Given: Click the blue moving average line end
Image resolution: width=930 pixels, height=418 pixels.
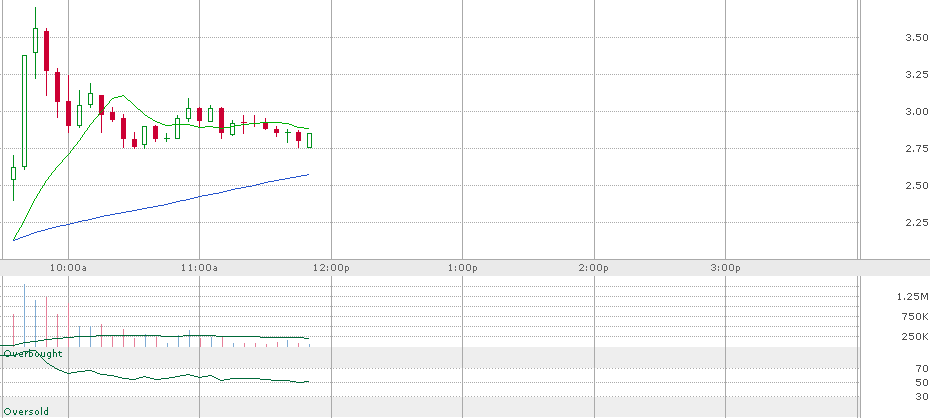Looking at the screenshot, I should point(308,174).
